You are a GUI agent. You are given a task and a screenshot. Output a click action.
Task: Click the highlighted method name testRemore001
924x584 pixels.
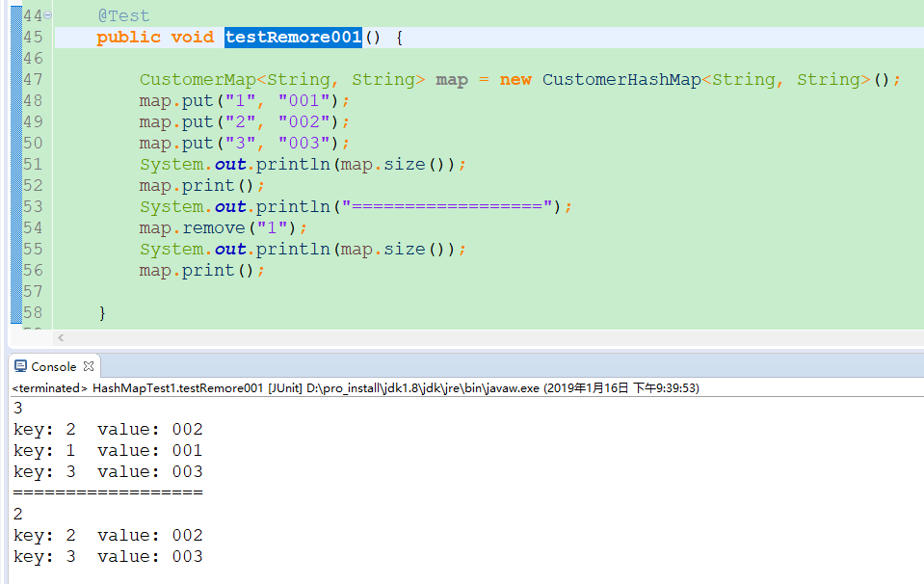tap(293, 38)
